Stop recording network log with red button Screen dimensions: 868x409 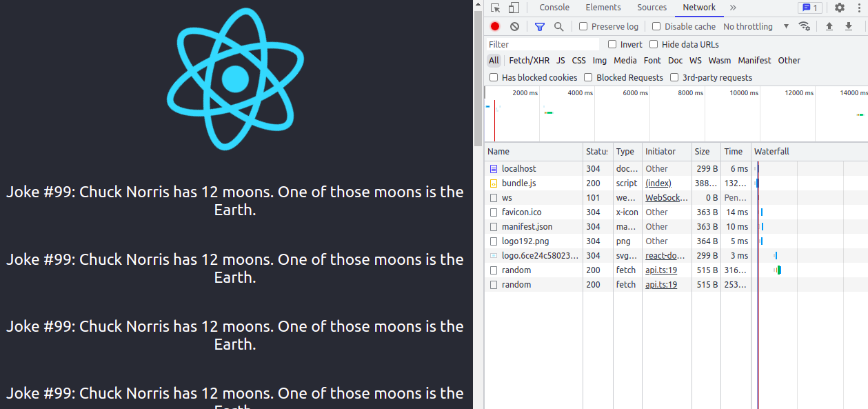coord(495,26)
